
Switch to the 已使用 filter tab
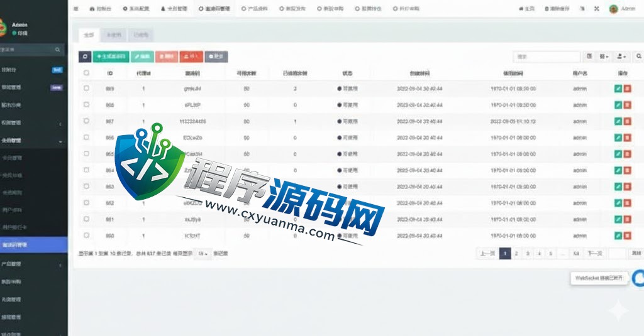click(x=141, y=35)
